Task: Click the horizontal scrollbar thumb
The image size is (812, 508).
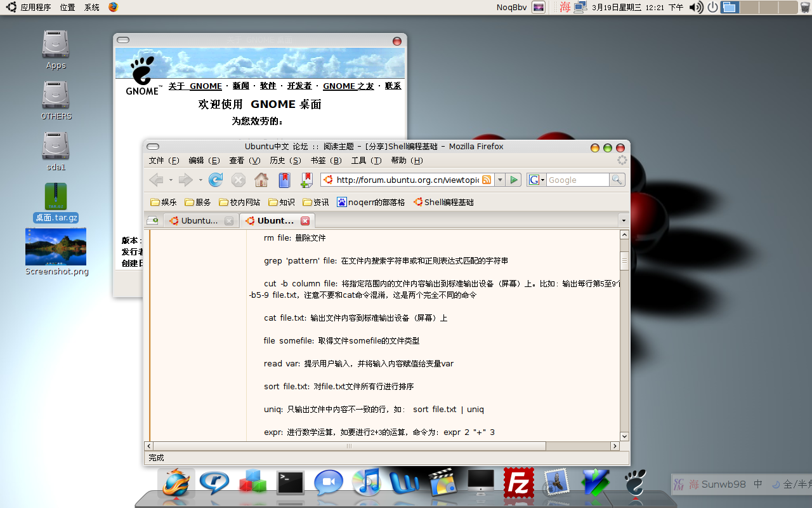Action: pyautogui.click(x=349, y=446)
